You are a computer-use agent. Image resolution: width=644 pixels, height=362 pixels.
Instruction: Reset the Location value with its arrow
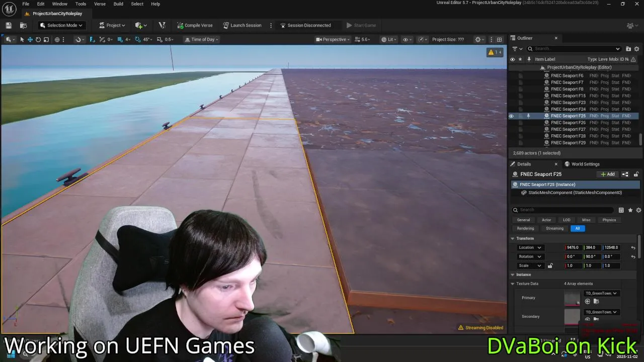[x=633, y=247]
